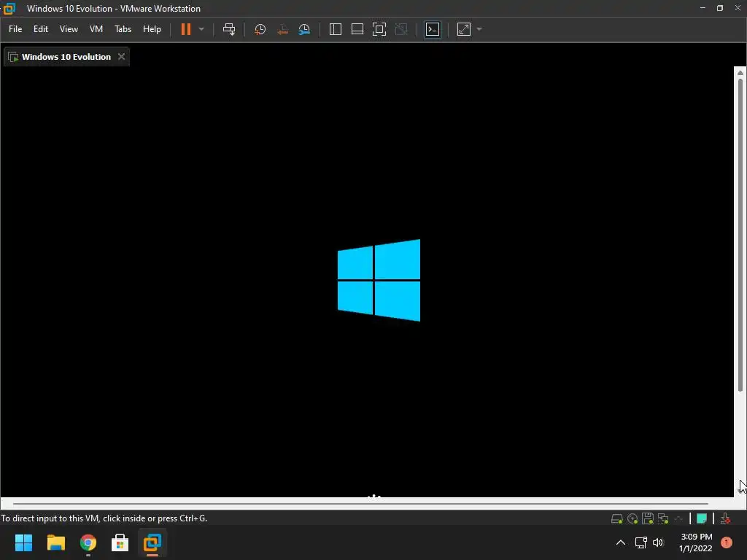Open the network tray icon
Viewport: 747px width, 560px height.
(x=641, y=542)
